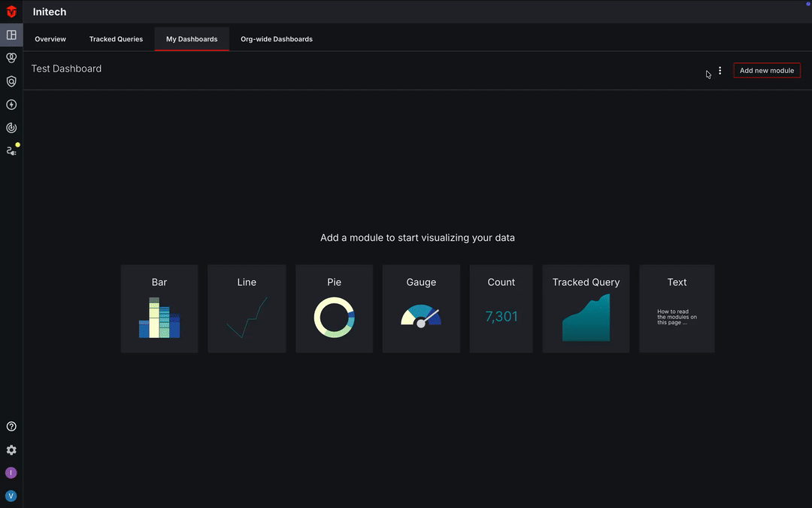Select the Text module tile
This screenshot has width=812, height=508.
(x=677, y=308)
